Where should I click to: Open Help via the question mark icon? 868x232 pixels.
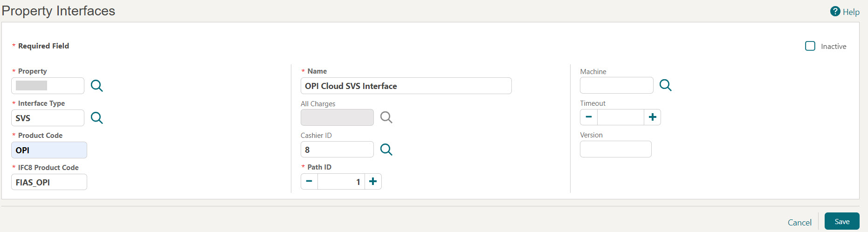(x=835, y=12)
